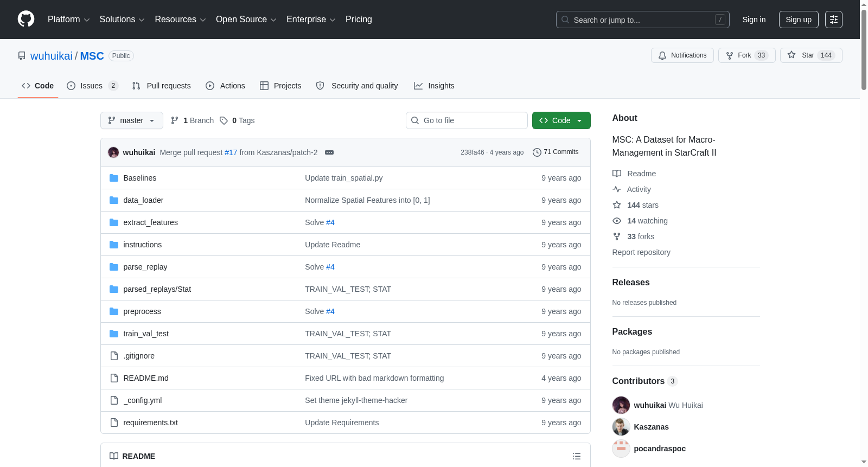Image resolution: width=868 pixels, height=467 pixels.
Task: Open pocandraspoc contributor avatar
Action: point(621,449)
